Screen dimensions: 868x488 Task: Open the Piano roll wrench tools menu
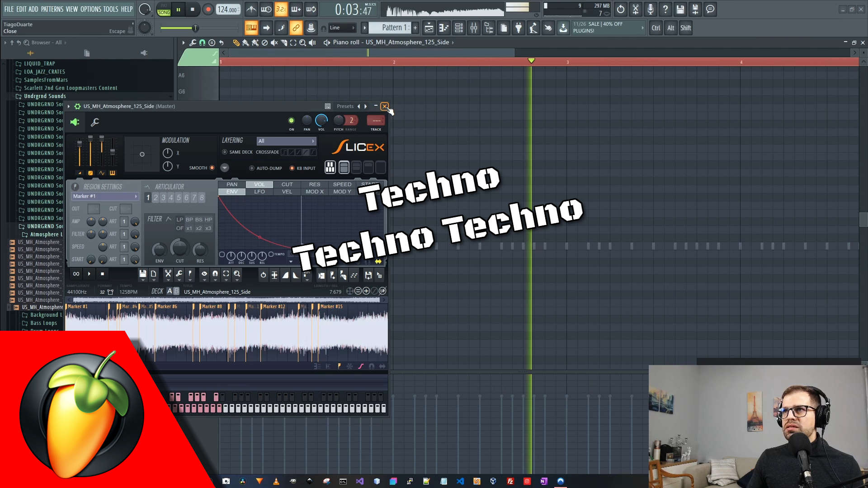[193, 42]
